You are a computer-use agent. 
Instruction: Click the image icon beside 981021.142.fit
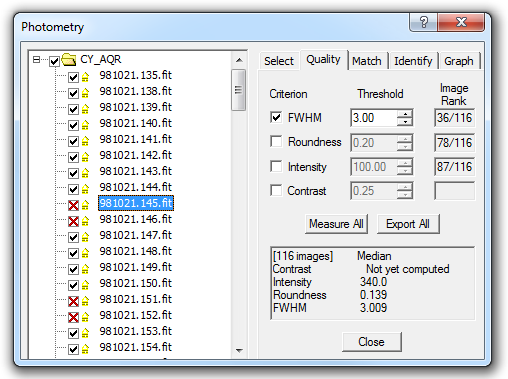click(x=85, y=157)
